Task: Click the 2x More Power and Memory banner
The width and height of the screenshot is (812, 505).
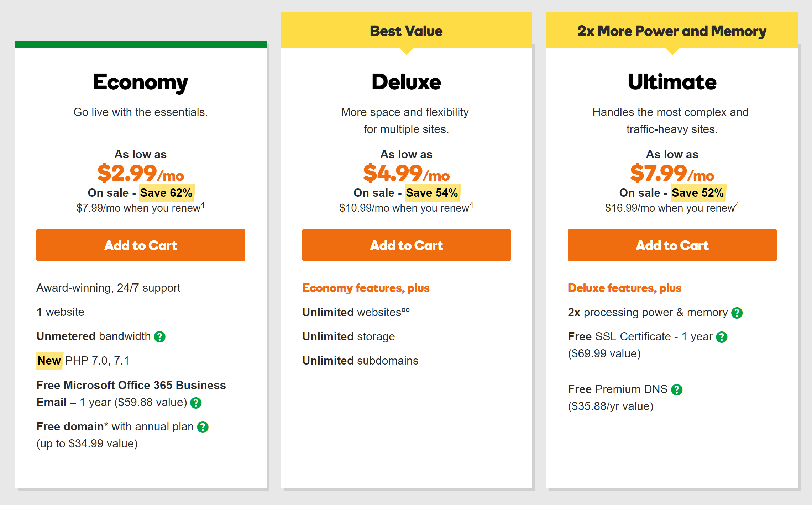Action: [x=672, y=31]
